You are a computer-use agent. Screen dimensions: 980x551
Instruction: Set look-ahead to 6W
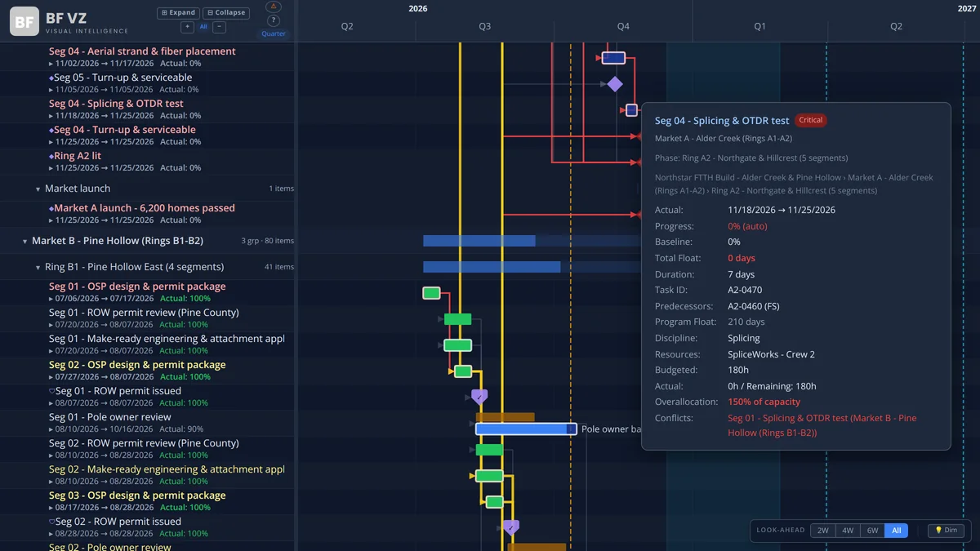[x=872, y=531]
